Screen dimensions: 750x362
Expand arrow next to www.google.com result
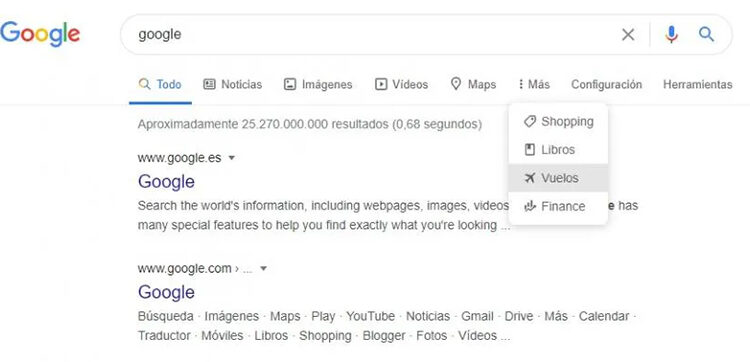[263, 269]
